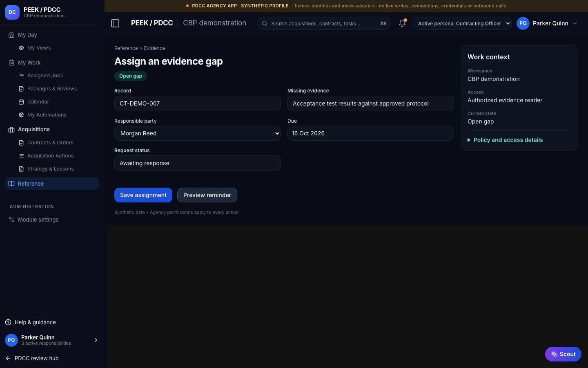The height and width of the screenshot is (368, 588).
Task: Go to Contracts & Orders
Action: [x=50, y=143]
